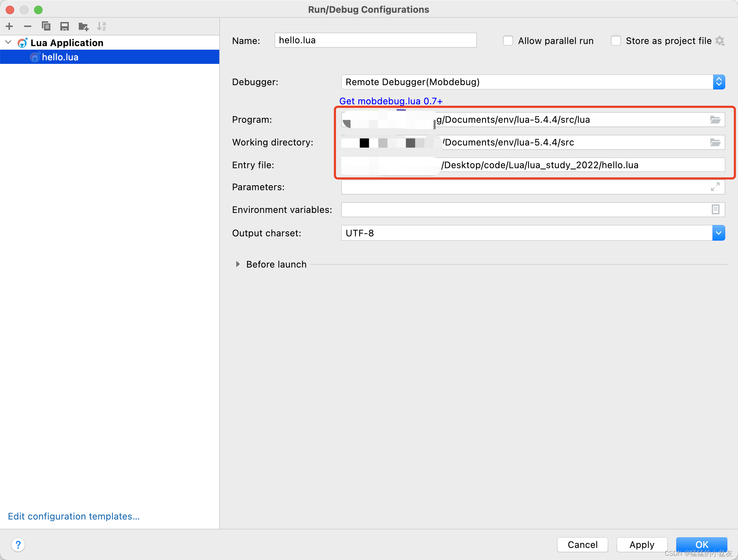Screen dimensions: 738x560
Task: Browse for Working directory folder icon
Action: point(715,143)
